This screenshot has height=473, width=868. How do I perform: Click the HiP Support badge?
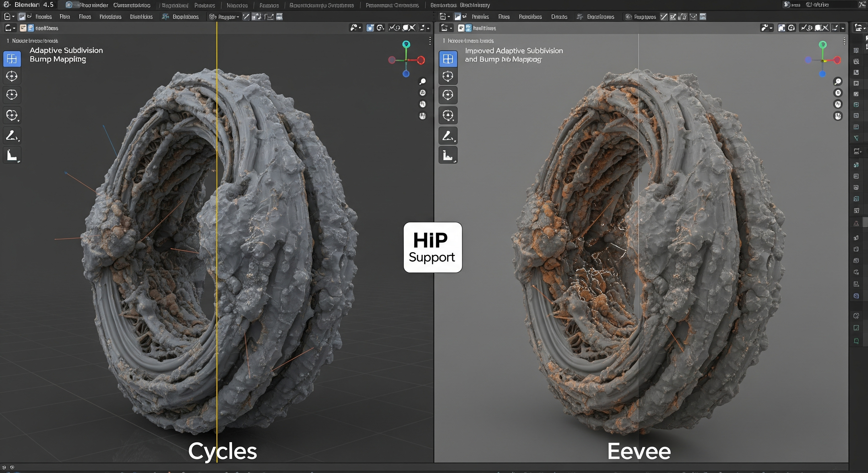pos(433,248)
